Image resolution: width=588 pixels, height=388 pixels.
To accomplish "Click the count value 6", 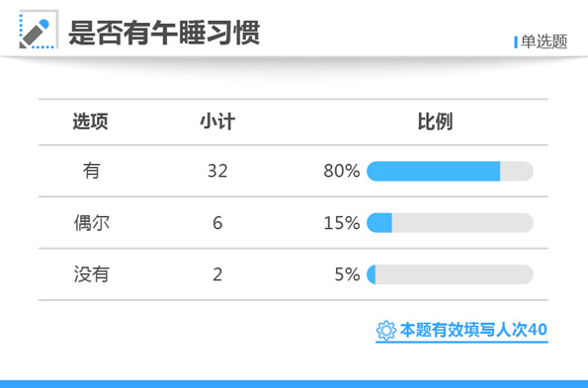I will pyautogui.click(x=217, y=223).
